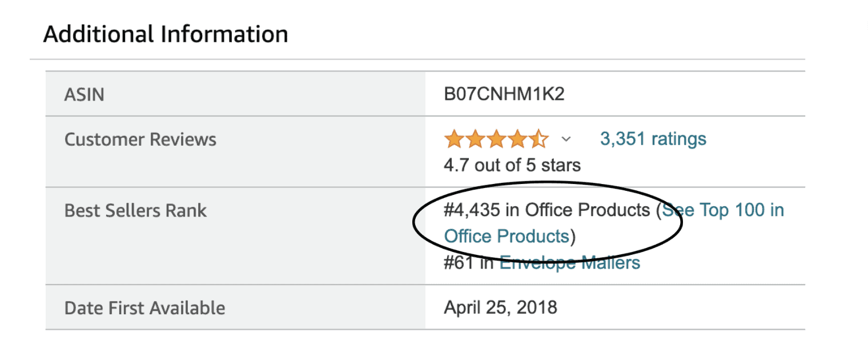868x360 pixels.
Task: Select the ASIN value B07CNHM1K2
Action: (504, 93)
